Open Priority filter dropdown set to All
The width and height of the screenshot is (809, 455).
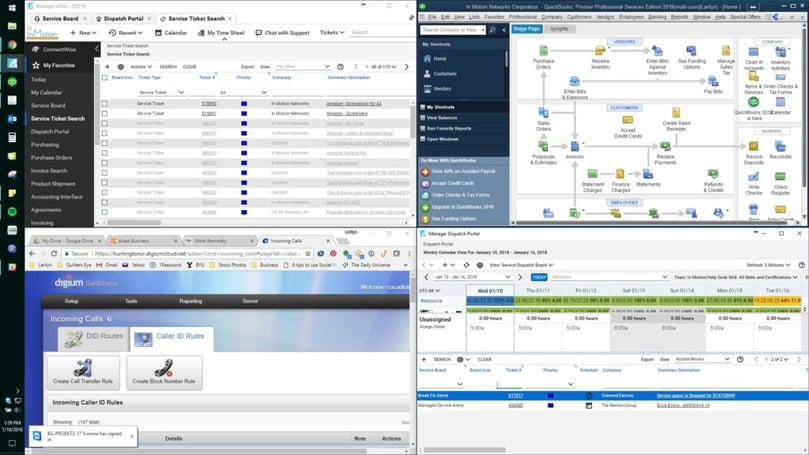pyautogui.click(x=243, y=92)
